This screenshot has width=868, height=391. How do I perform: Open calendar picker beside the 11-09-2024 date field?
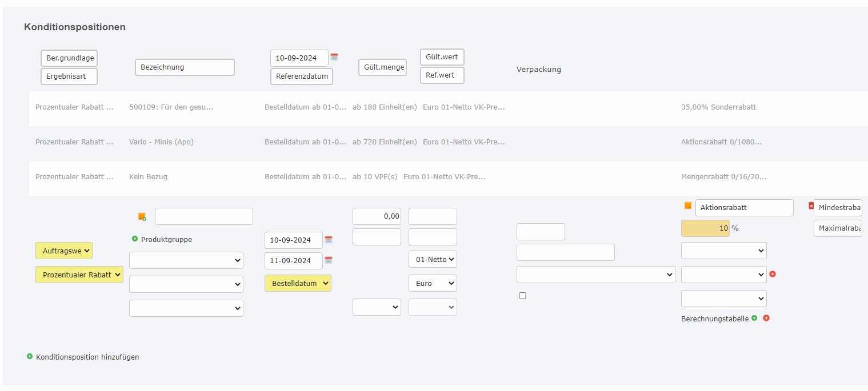329,260
